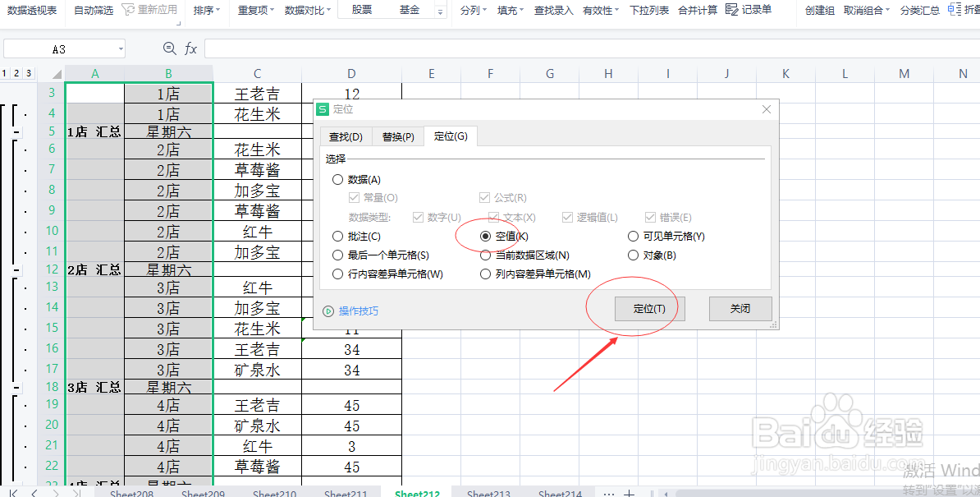Click the 1店 汇总 cell in row 5
The height and width of the screenshot is (497, 980).
click(94, 132)
